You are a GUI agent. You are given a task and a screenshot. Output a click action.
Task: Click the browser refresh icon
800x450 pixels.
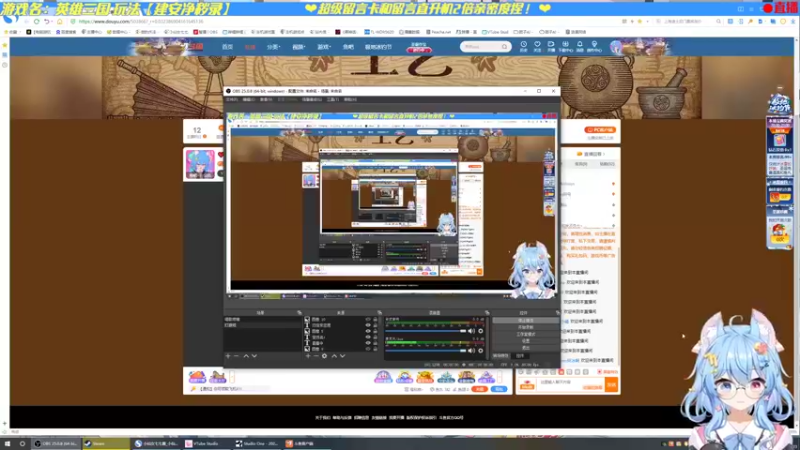[37, 21]
